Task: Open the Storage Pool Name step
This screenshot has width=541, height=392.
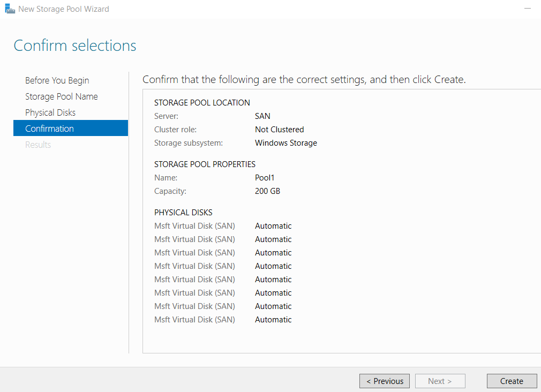Action: tap(62, 96)
